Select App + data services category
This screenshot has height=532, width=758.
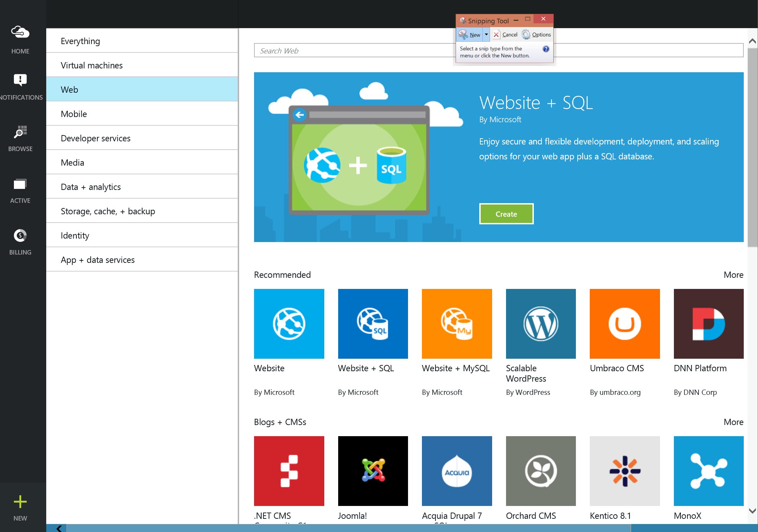click(142, 260)
